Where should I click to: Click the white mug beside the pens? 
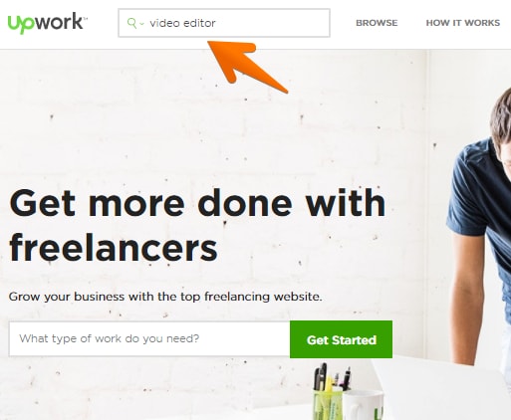[364, 405]
